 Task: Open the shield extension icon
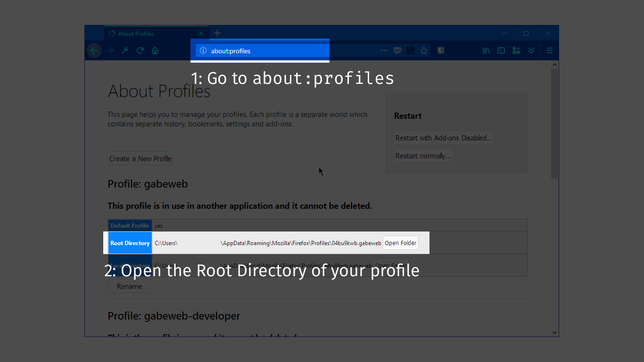[x=441, y=50]
